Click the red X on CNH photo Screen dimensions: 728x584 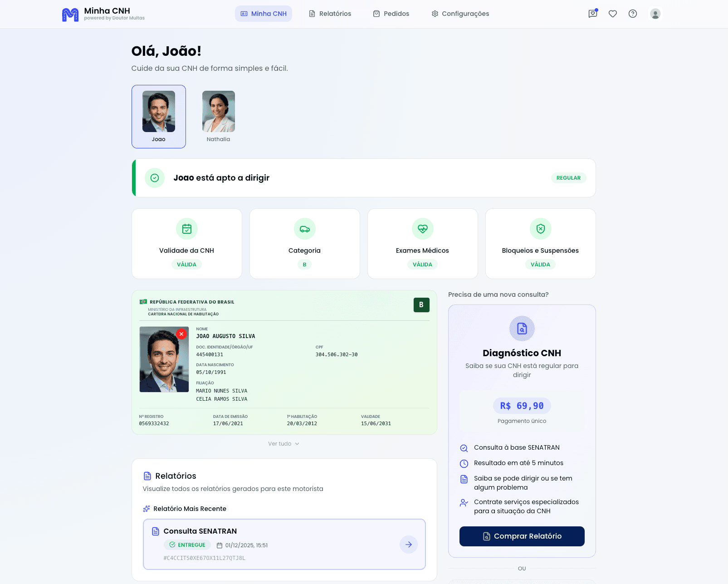click(x=181, y=334)
